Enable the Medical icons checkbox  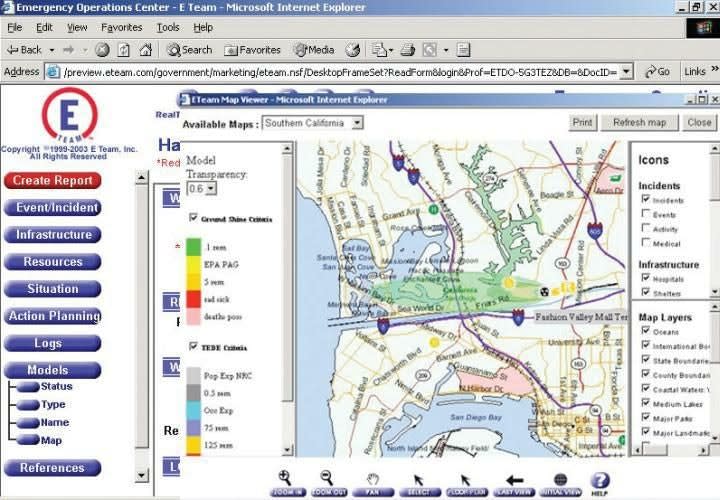tap(644, 242)
